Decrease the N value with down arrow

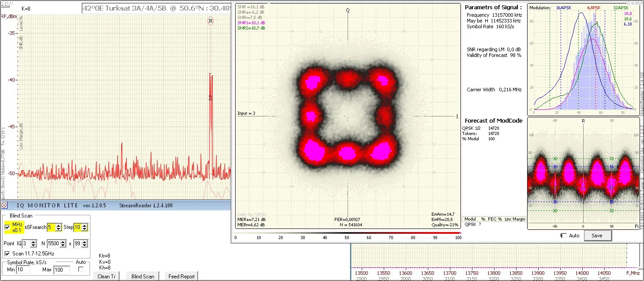[64, 245]
